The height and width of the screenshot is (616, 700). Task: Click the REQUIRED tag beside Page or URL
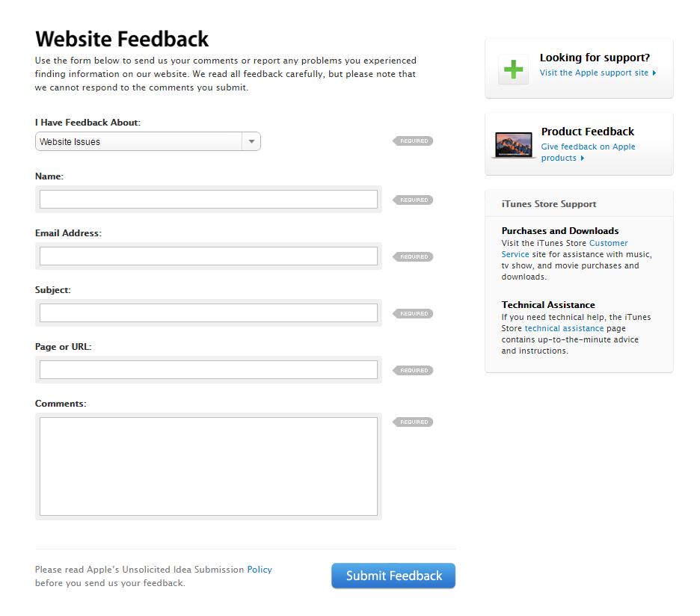click(x=414, y=371)
